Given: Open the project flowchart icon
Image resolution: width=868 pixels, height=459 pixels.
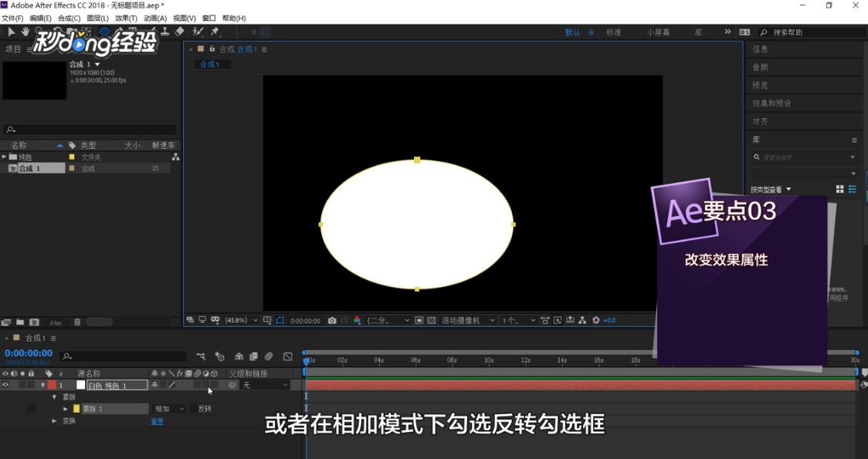Looking at the screenshot, I should pyautogui.click(x=175, y=157).
